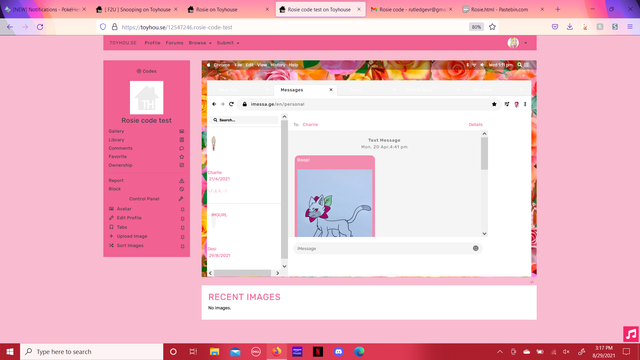Reload the Firefox page
640x360 pixels.
click(x=40, y=27)
